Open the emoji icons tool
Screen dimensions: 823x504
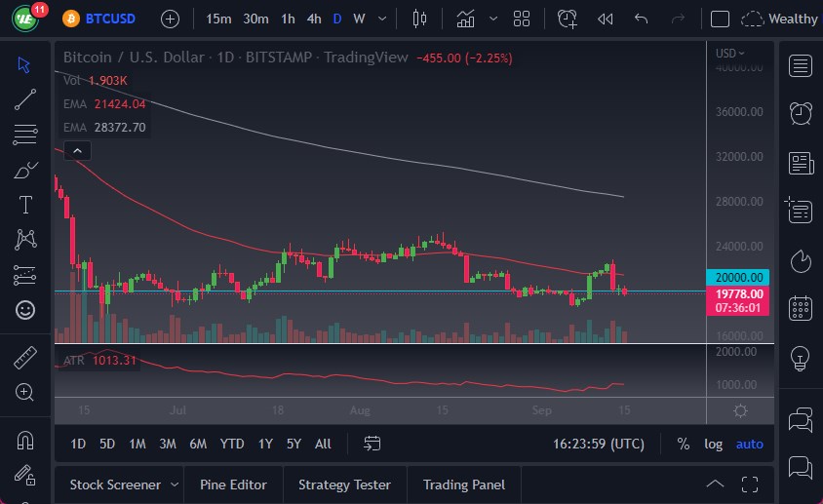point(25,310)
